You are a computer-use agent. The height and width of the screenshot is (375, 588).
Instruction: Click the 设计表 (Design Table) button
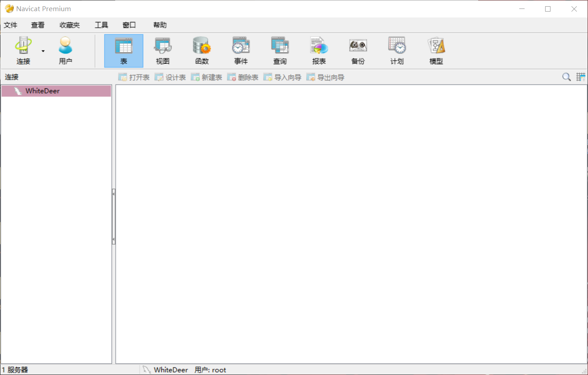(x=170, y=77)
